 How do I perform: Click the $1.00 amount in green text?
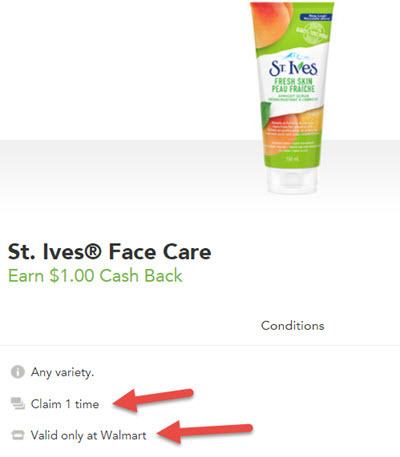(72, 276)
